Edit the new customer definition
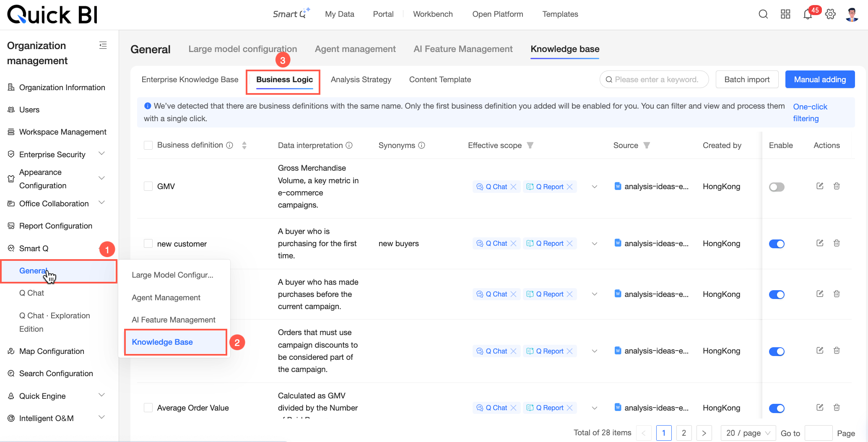 [x=820, y=243]
